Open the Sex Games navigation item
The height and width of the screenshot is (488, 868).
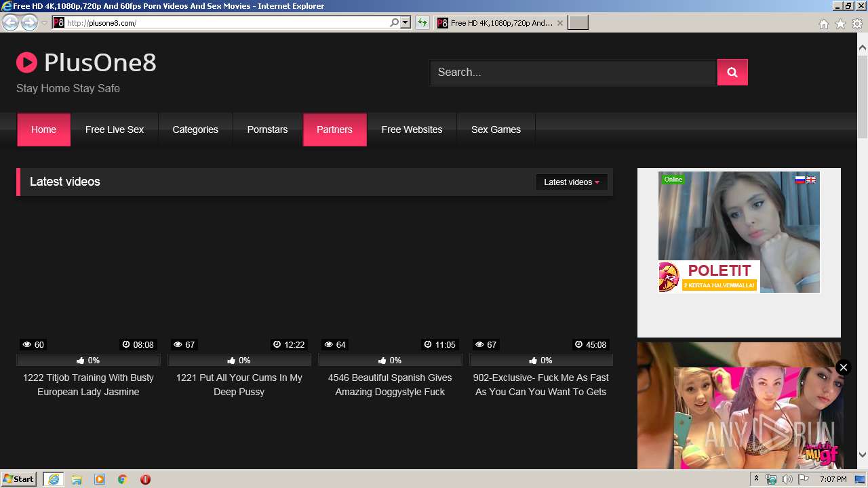496,129
